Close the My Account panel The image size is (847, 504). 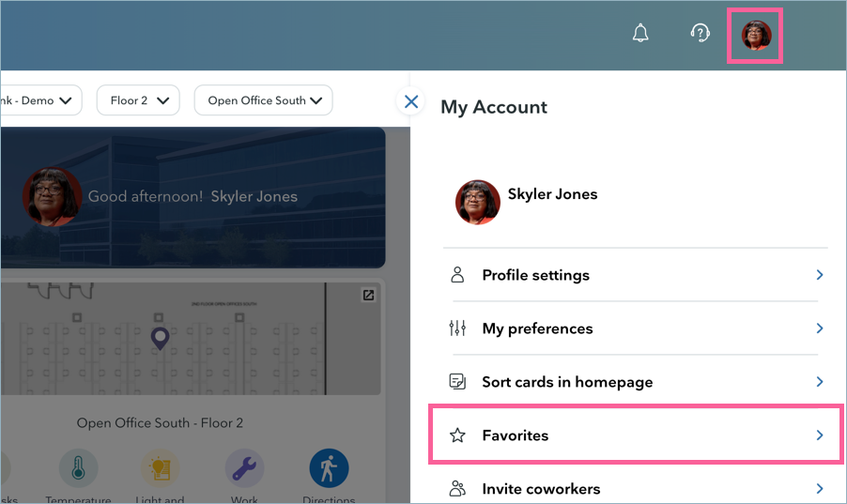(411, 101)
